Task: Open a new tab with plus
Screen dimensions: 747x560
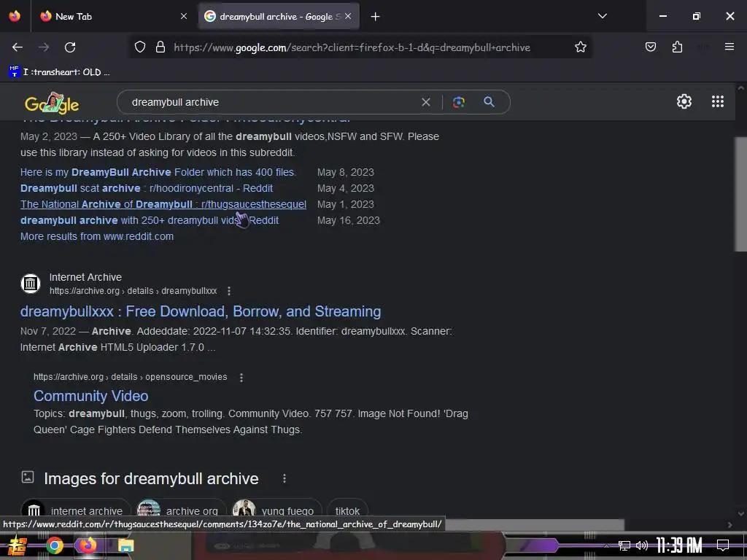Action: (376, 17)
